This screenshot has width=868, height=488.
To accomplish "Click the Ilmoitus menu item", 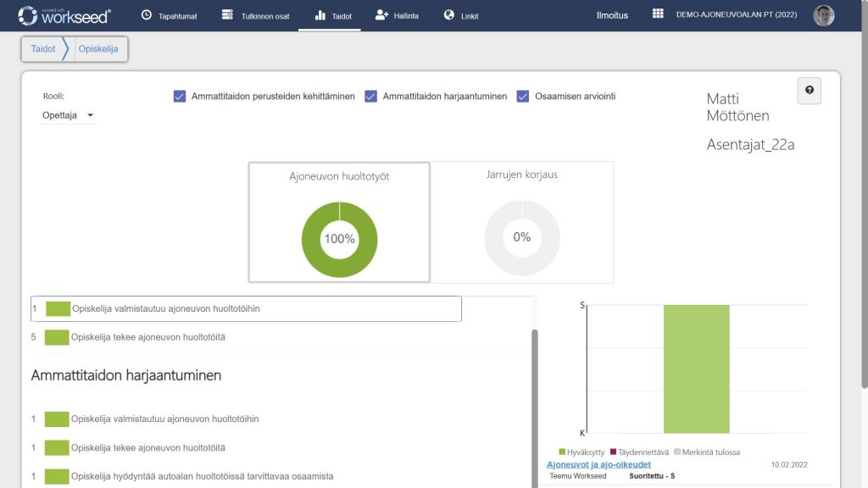I will [x=612, y=15].
